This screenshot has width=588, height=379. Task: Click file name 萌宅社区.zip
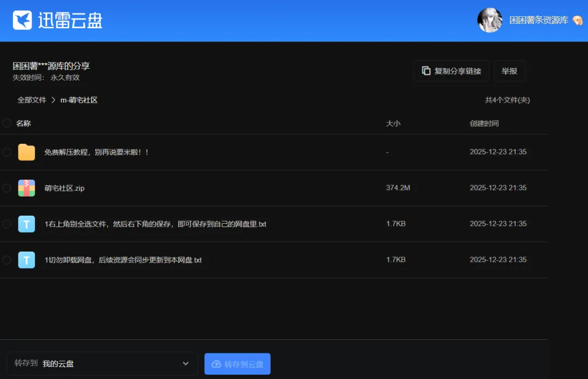pyautogui.click(x=64, y=188)
